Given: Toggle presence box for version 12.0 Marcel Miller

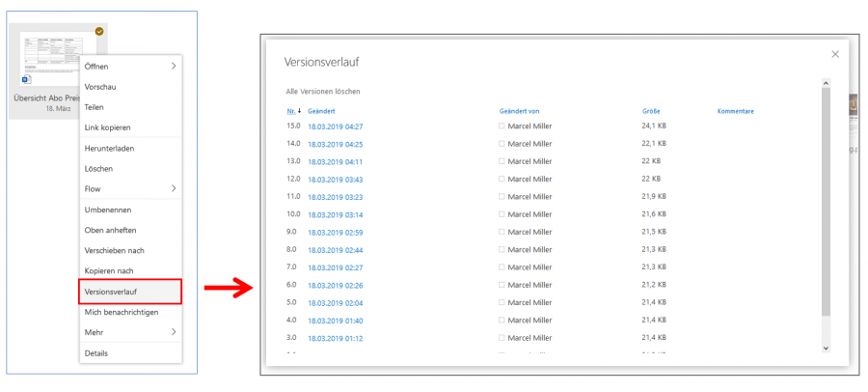Looking at the screenshot, I should (x=502, y=179).
